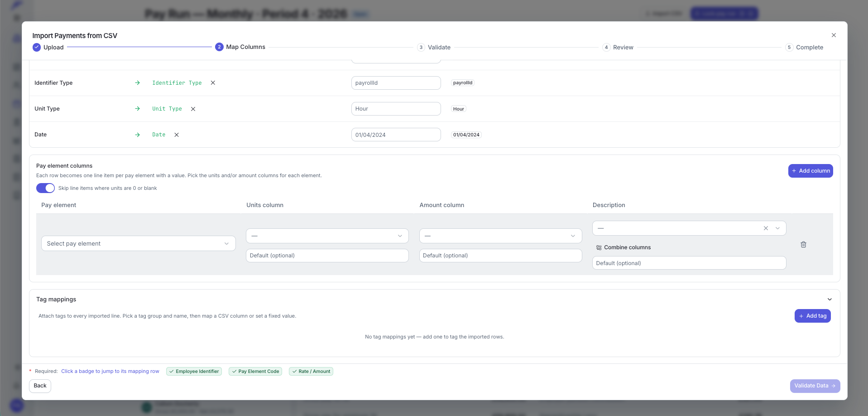
Task: Click the Add tag button
Action: coord(813,316)
